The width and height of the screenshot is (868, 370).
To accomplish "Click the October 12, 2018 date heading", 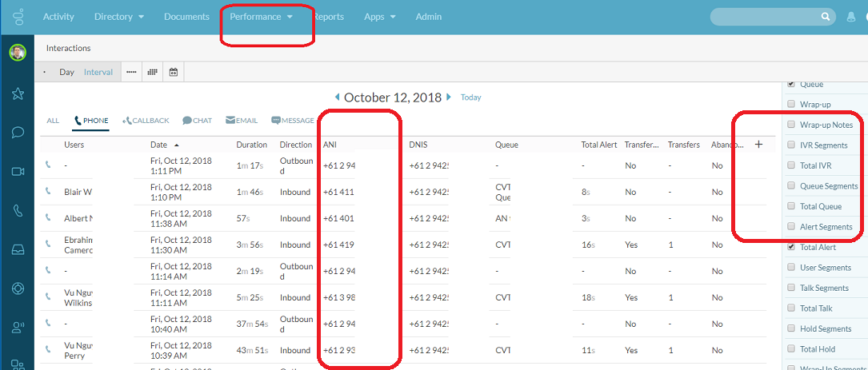I will 393,97.
